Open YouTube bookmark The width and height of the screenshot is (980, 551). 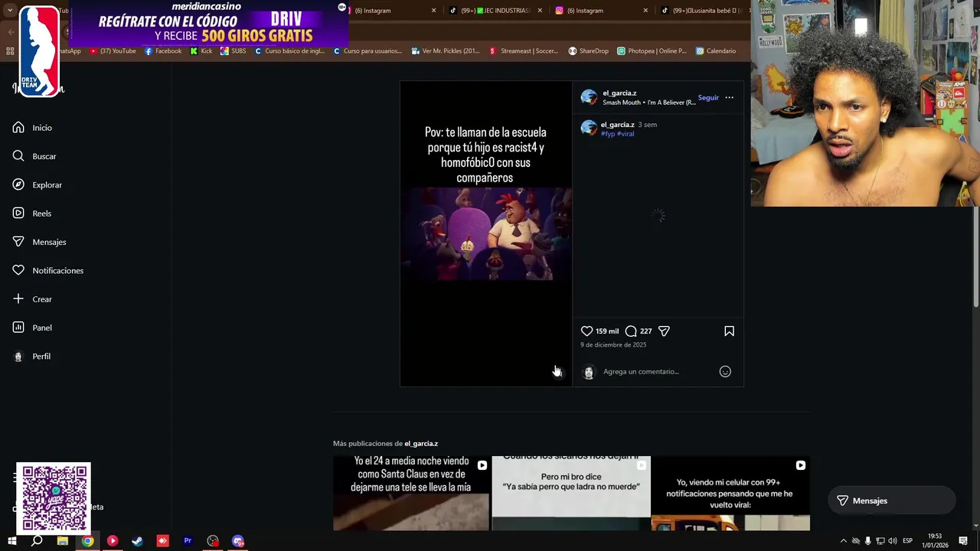coord(113,51)
